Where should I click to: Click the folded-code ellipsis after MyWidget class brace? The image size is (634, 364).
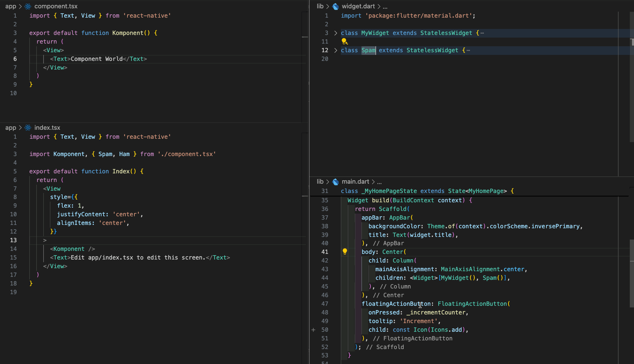pos(482,33)
